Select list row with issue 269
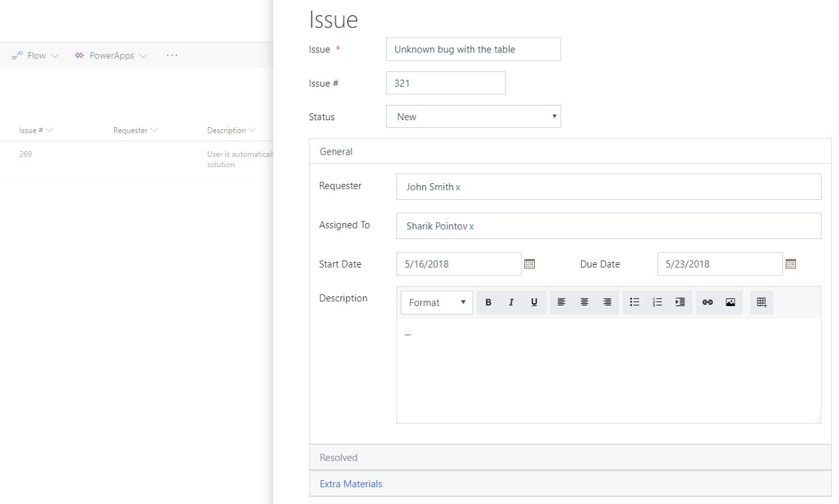Screen dimensions: 839x504 (136, 159)
